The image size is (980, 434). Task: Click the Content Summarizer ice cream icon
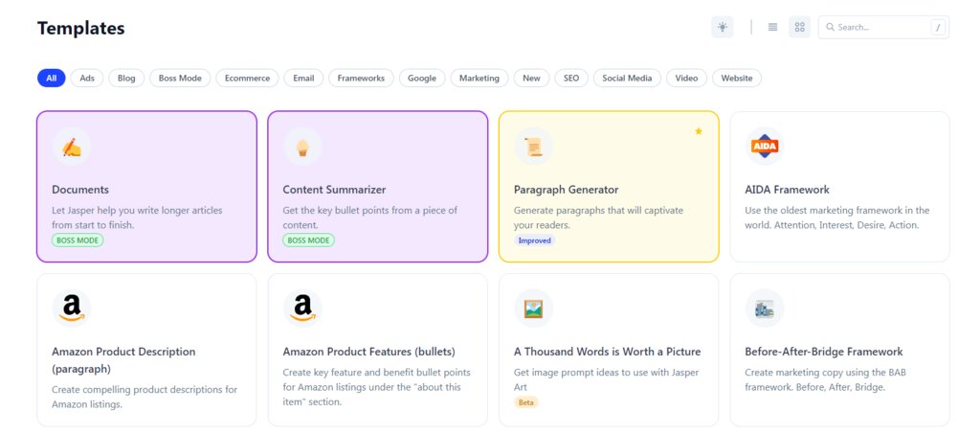[302, 147]
